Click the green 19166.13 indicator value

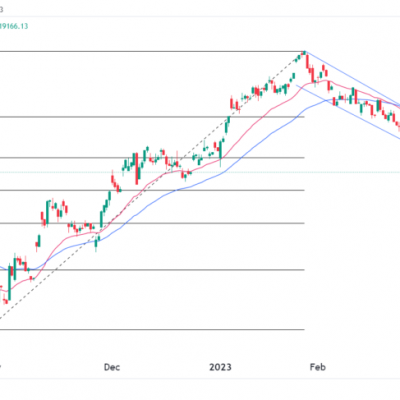14,26
